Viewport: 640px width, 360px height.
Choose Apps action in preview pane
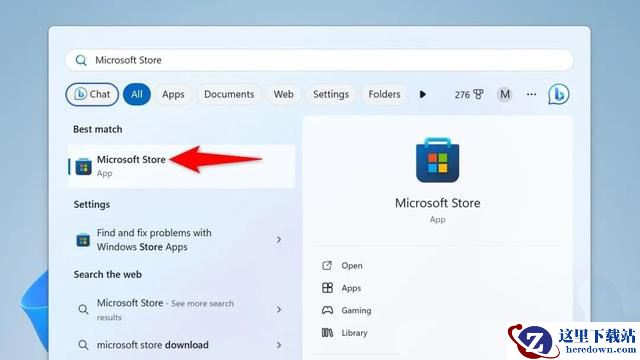[x=351, y=288]
